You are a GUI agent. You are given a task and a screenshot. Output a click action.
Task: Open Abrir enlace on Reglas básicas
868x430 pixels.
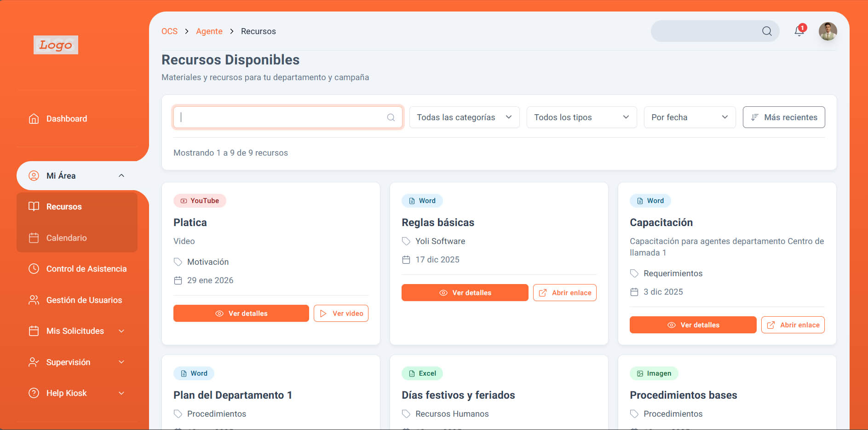564,292
